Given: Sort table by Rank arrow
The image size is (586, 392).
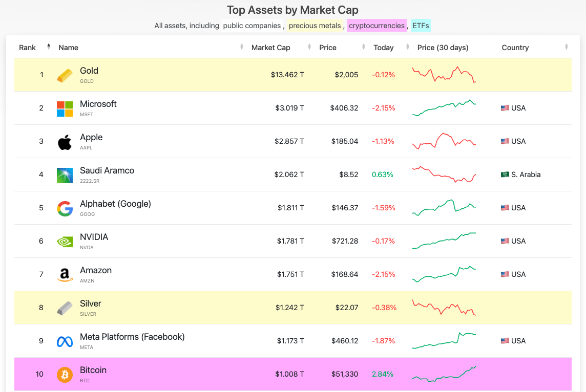Looking at the screenshot, I should tap(49, 47).
